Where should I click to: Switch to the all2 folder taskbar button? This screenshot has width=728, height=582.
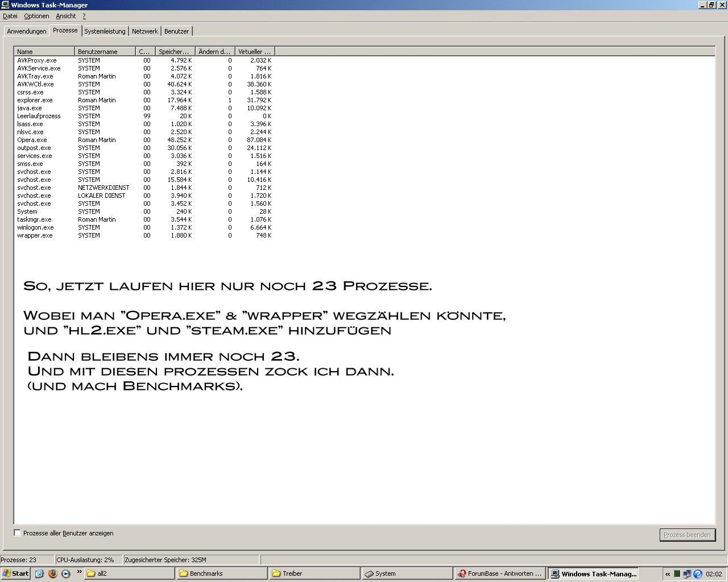click(x=130, y=573)
